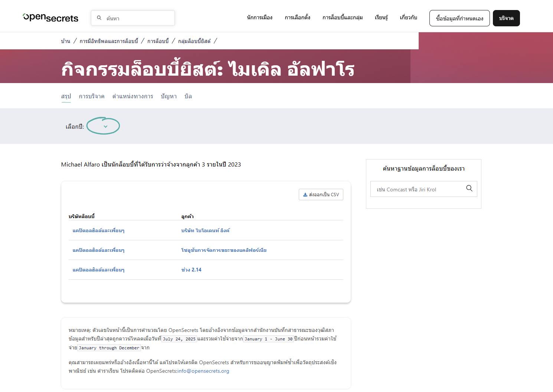Click the January 1 - June 30 text

pos(269,339)
